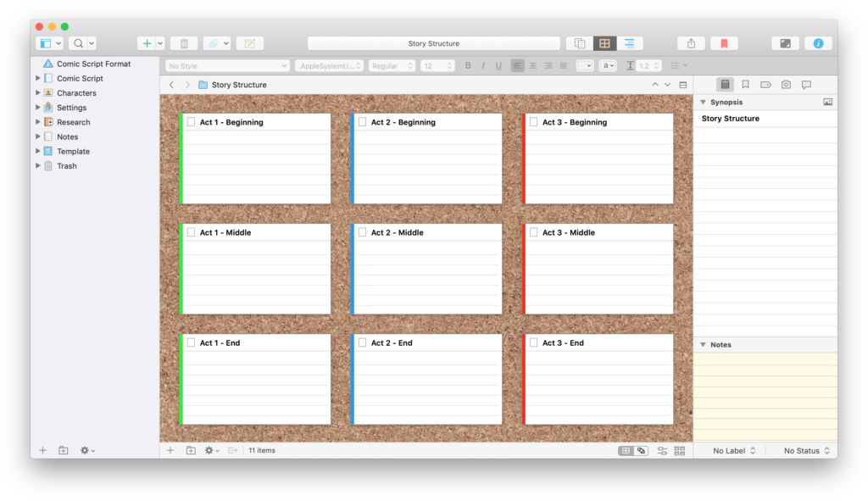Viewport: 868px width, 501px height.
Task: Switch to outliner view mode
Action: (x=629, y=43)
